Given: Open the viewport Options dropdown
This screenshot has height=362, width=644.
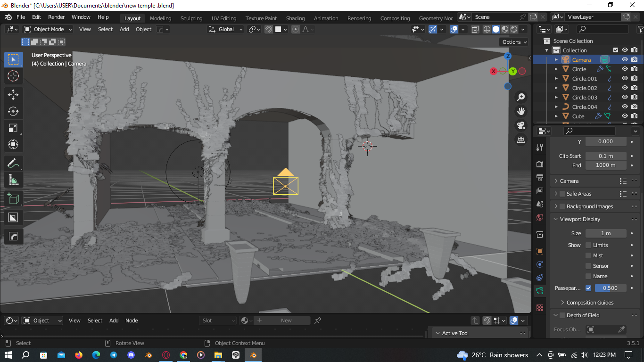Looking at the screenshot, I should point(514,42).
